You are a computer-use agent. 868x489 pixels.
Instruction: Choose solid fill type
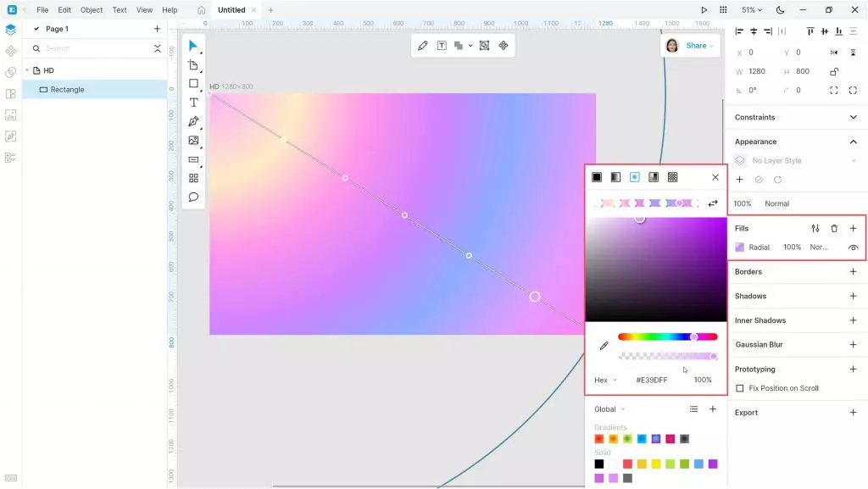(597, 177)
